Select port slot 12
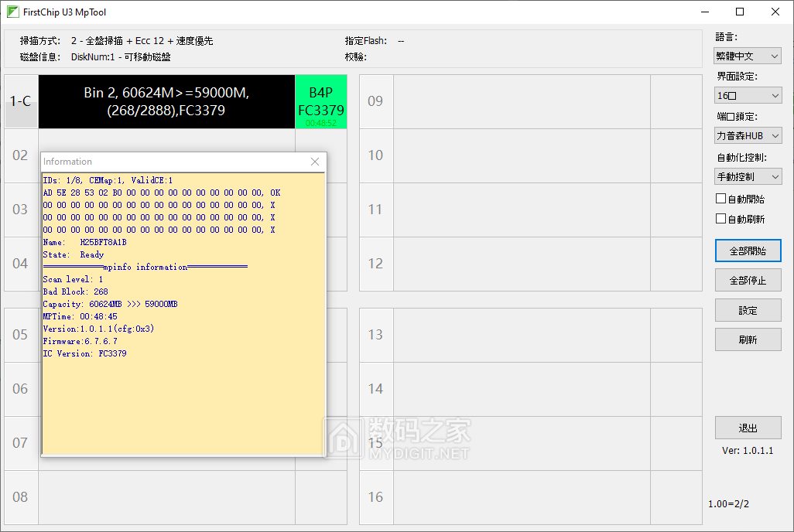Image resolution: width=794 pixels, height=532 pixels. pos(376,263)
